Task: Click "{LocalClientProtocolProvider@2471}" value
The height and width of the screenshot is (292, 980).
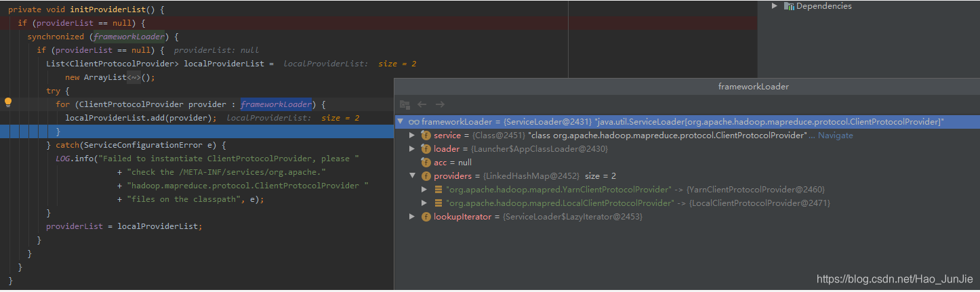Action: [759, 203]
